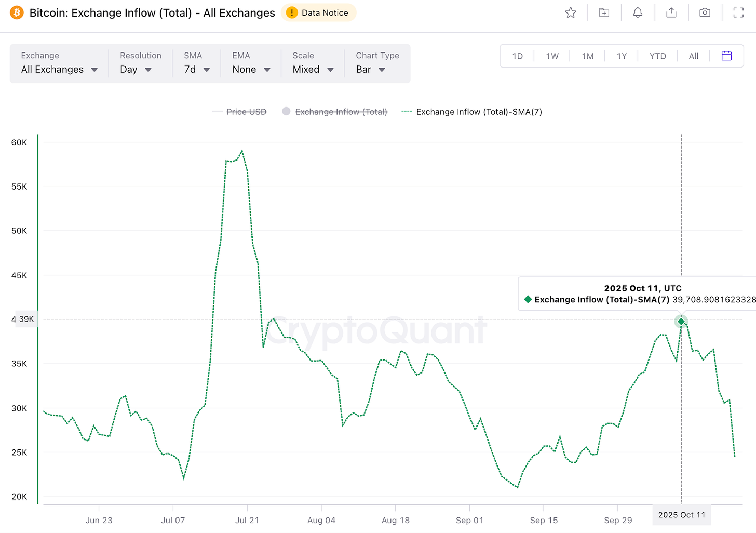756x533 pixels.
Task: Open the Chart Type dropdown set to Bar
Action: [x=370, y=70]
